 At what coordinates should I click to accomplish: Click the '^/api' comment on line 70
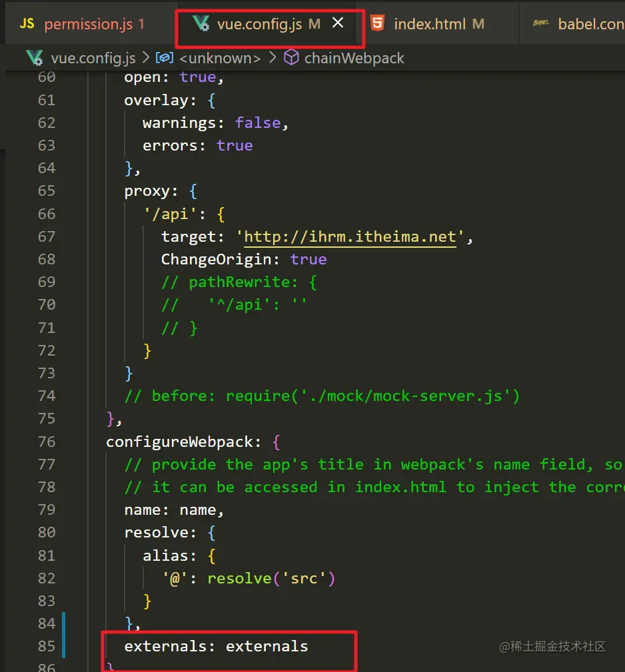234,305
